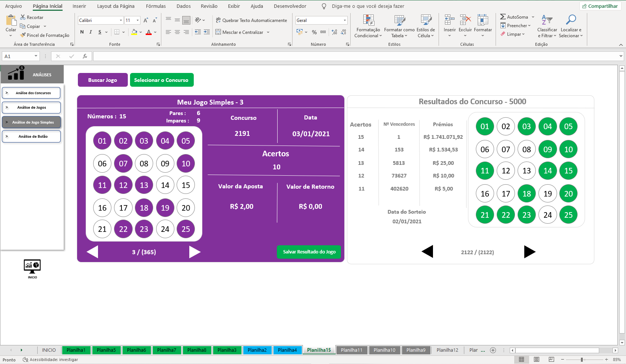Viewport: 626px width, 364px height.
Task: Increase indent icon
Action: 207,32
